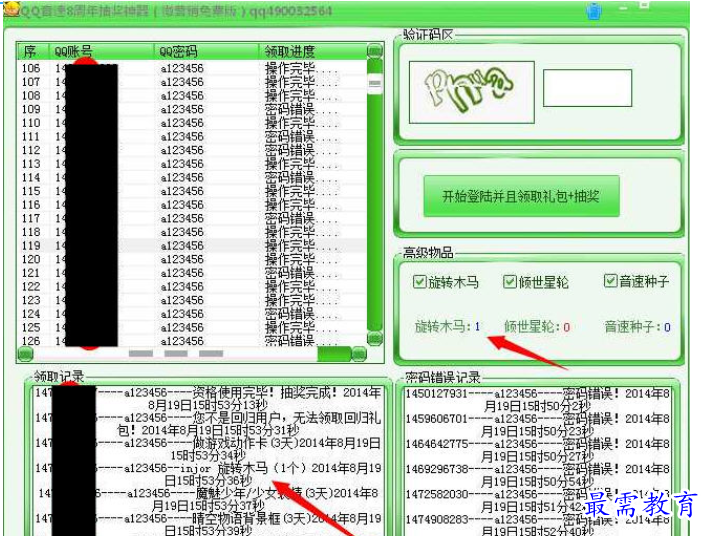Viewport: 706px width, 536px height.
Task: Click the 音速种子: 0 counter
Action: [638, 327]
